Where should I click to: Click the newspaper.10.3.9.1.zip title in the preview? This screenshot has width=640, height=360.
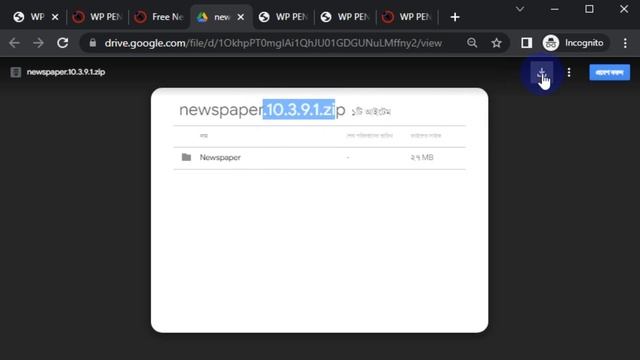pos(262,109)
